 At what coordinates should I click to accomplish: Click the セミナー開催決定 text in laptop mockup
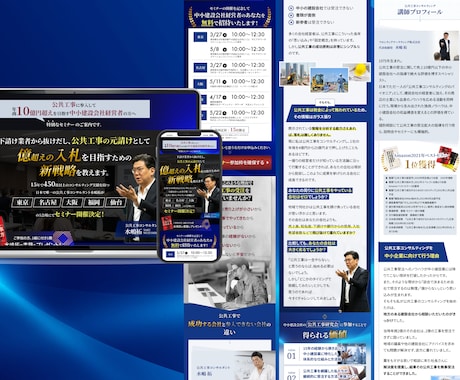pyautogui.click(x=79, y=214)
